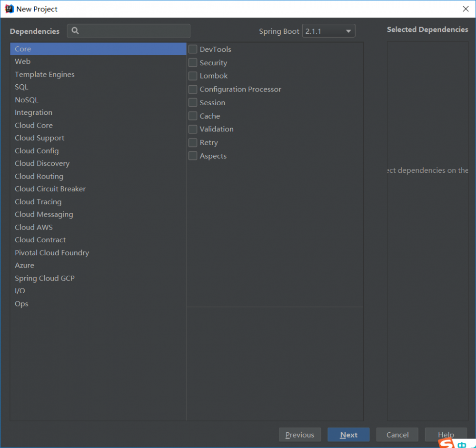Check the Aspects dependency
The width and height of the screenshot is (476, 448).
coord(193,156)
